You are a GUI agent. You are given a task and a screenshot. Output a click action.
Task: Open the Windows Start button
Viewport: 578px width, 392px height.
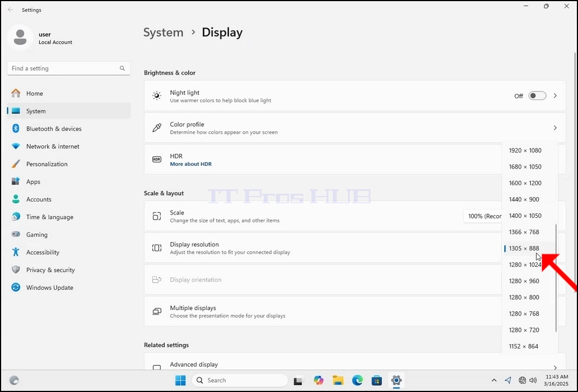coord(180,380)
